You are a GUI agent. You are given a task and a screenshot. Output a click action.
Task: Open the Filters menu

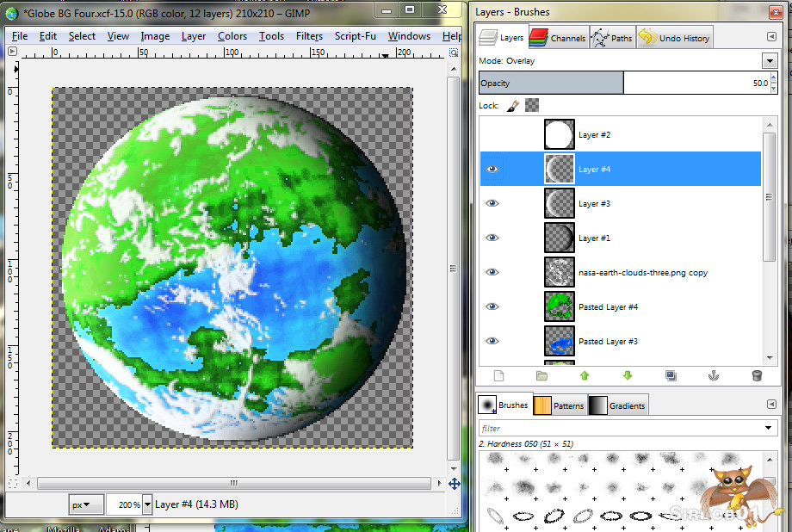tap(309, 36)
